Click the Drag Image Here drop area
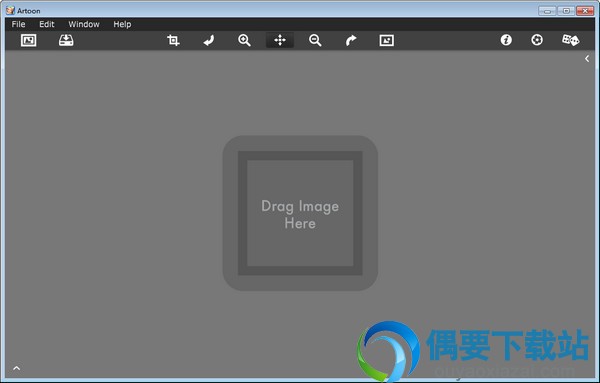Screen dimensions: 600x383 pyautogui.click(x=300, y=213)
